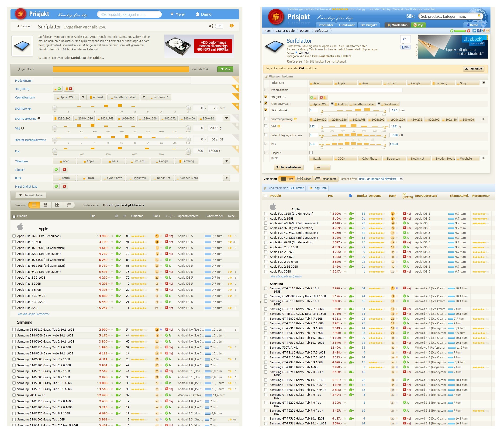This screenshot has height=434, width=504.
Task: Expand more Butik options on left page
Action: tap(226, 178)
